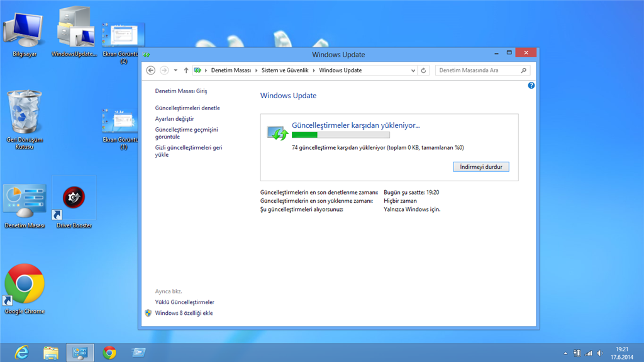The height and width of the screenshot is (362, 644).
Task: Open the recent locations dropdown arrow
Action: click(175, 71)
